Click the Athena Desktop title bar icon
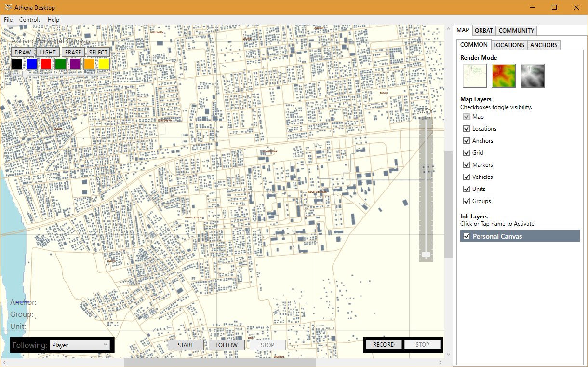Viewport: 588px width, 367px height. pos(8,7)
